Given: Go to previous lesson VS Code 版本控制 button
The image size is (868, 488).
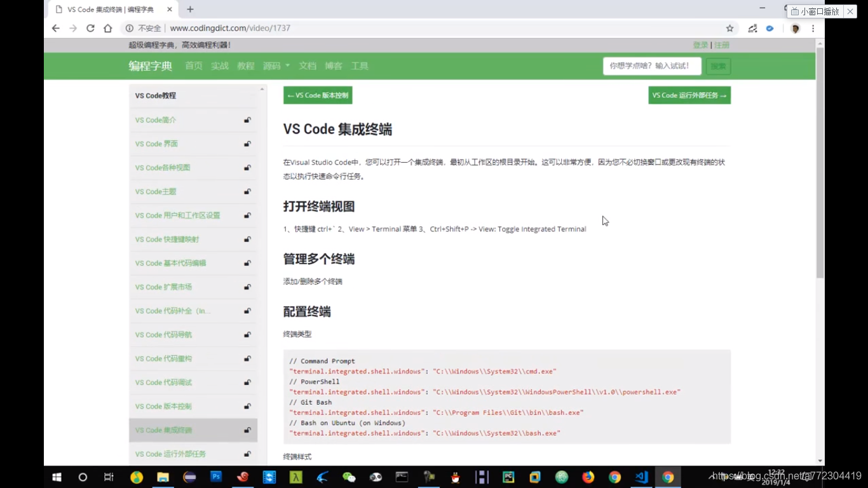Looking at the screenshot, I should (x=318, y=95).
